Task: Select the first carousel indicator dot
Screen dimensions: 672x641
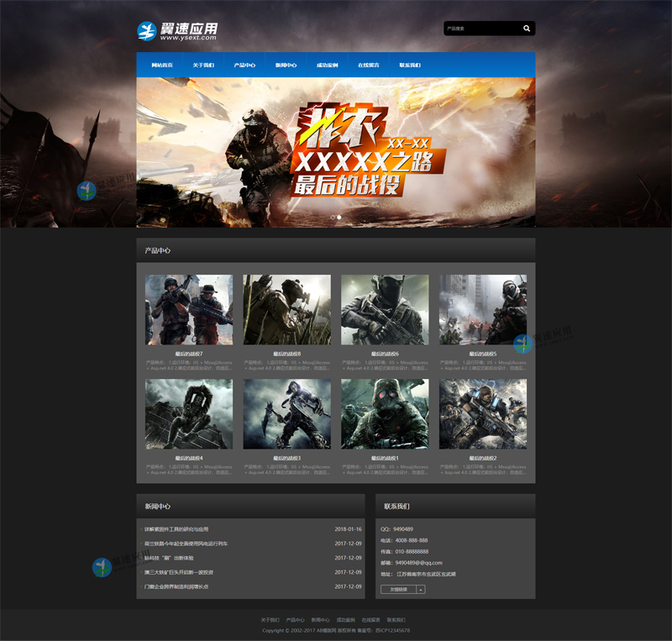Action: pos(333,217)
